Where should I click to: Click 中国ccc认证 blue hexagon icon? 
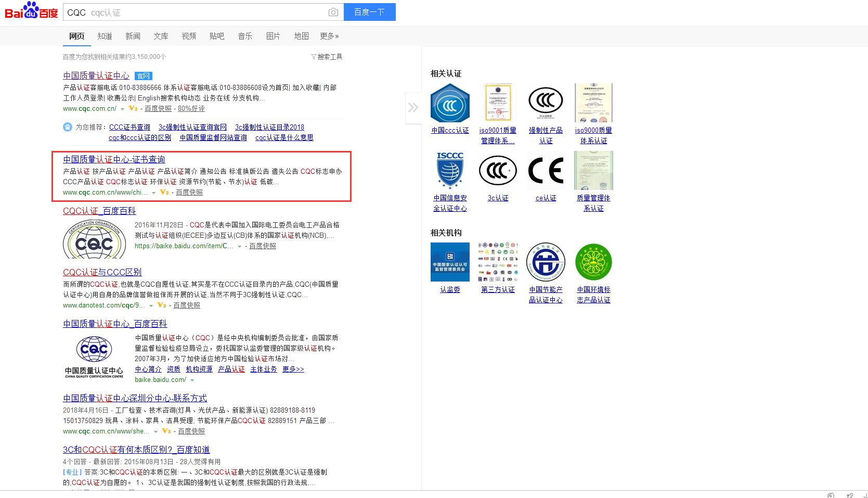click(x=450, y=103)
